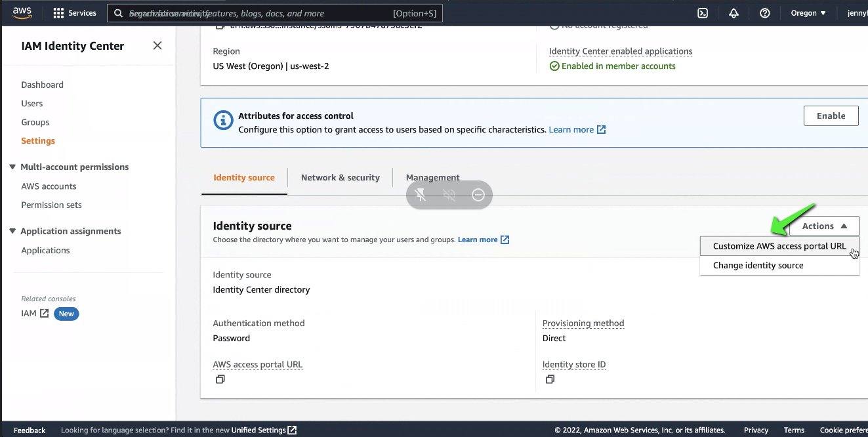Click 'Enabled in member accounts' status

pyautogui.click(x=613, y=66)
